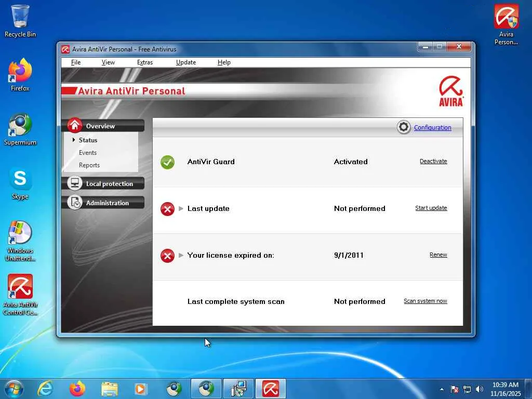Click the Avira umbrella logo in the banner

tap(451, 91)
